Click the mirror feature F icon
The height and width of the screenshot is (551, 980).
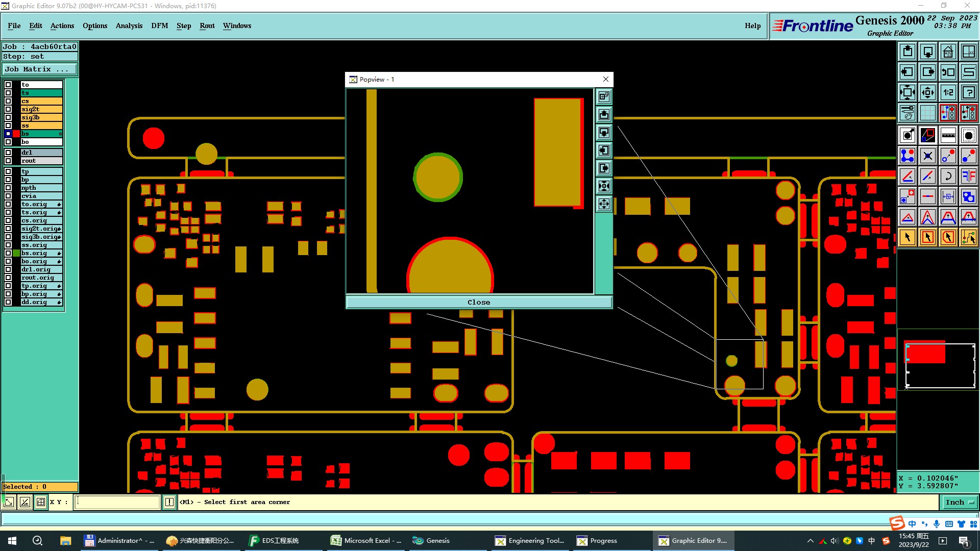[968, 176]
